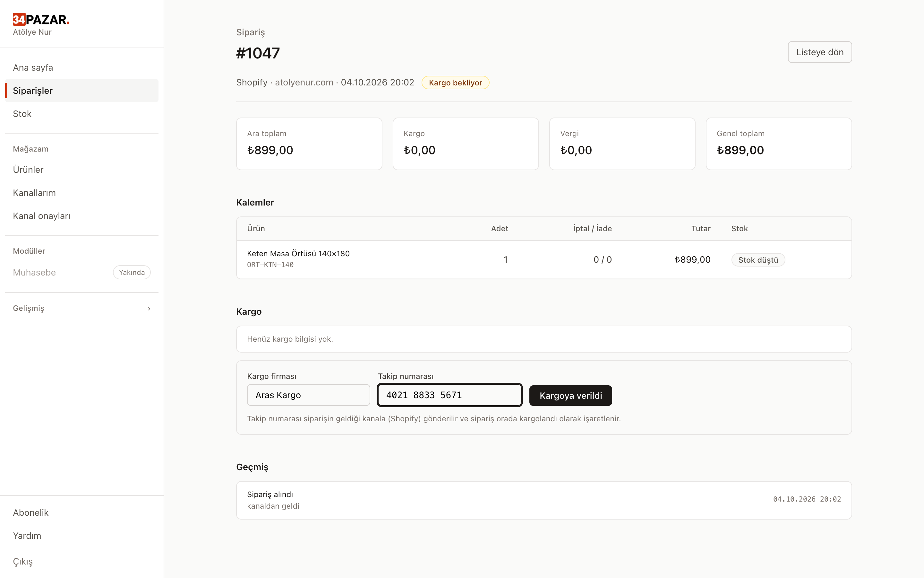Expand the Gelişmiş section chevron

point(149,309)
